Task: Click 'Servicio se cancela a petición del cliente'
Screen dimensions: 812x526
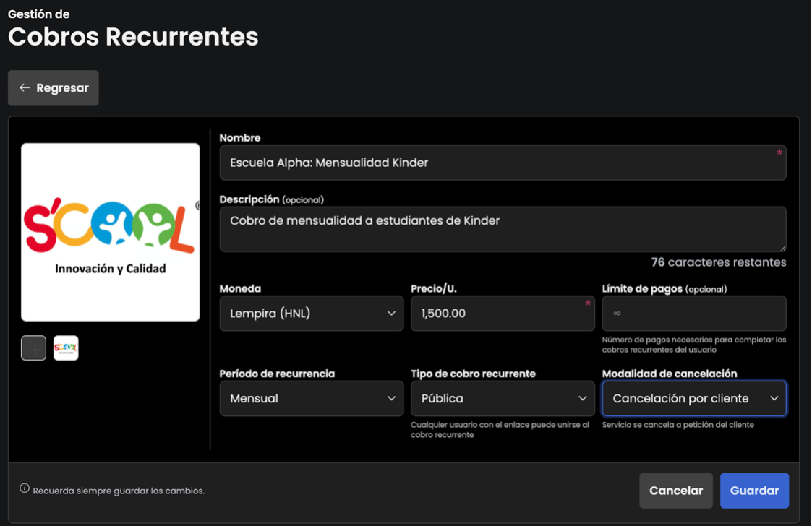Action: coord(678,425)
